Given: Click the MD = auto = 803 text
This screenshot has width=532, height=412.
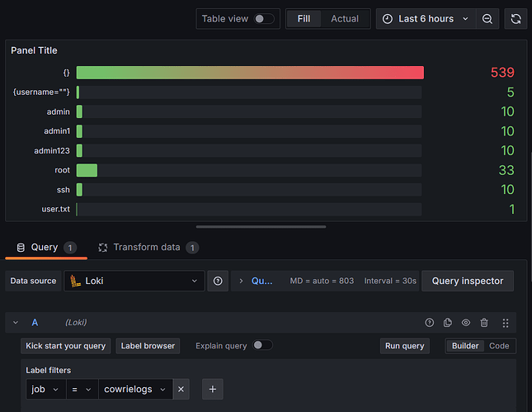Looking at the screenshot, I should [322, 281].
